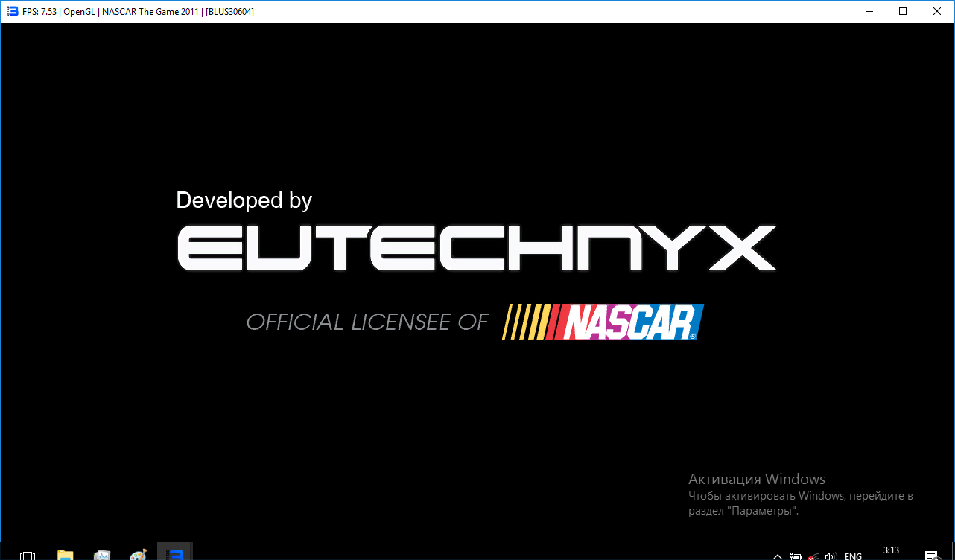Open Task View from the taskbar
This screenshot has height=560, width=955.
point(28,555)
